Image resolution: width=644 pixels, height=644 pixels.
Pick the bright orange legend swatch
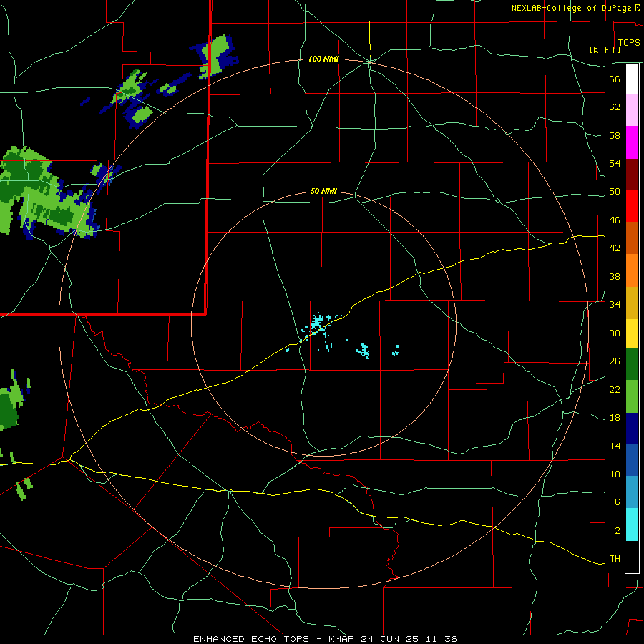[x=632, y=270]
